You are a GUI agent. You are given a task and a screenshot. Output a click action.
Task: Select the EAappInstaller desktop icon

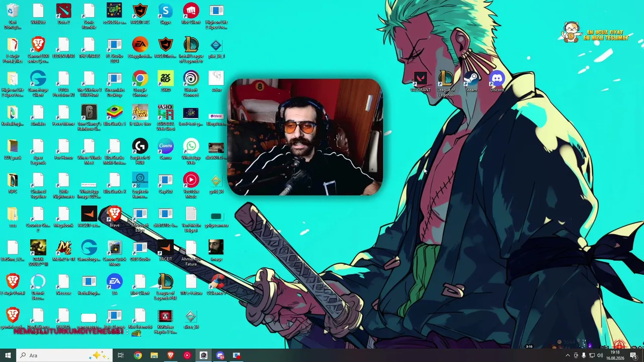point(140,48)
